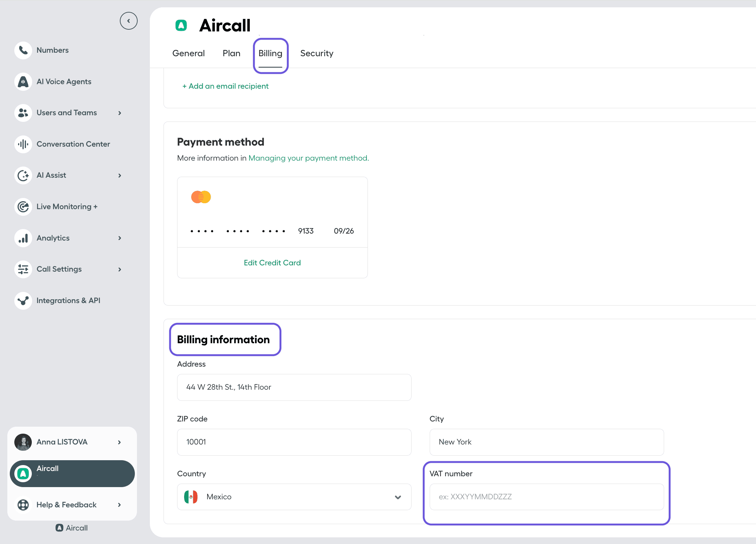Screen dimensions: 756x544
Task: Click the Help & Feedback lifebuoy icon
Action: (x=23, y=505)
